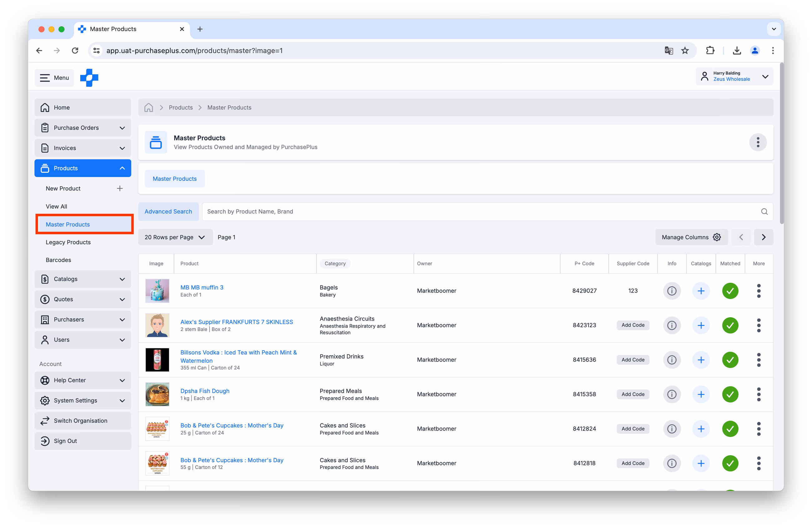Screen dimensions: 812x528
Task: Click matched checkmark for MB MB muffin 3
Action: pyautogui.click(x=730, y=291)
